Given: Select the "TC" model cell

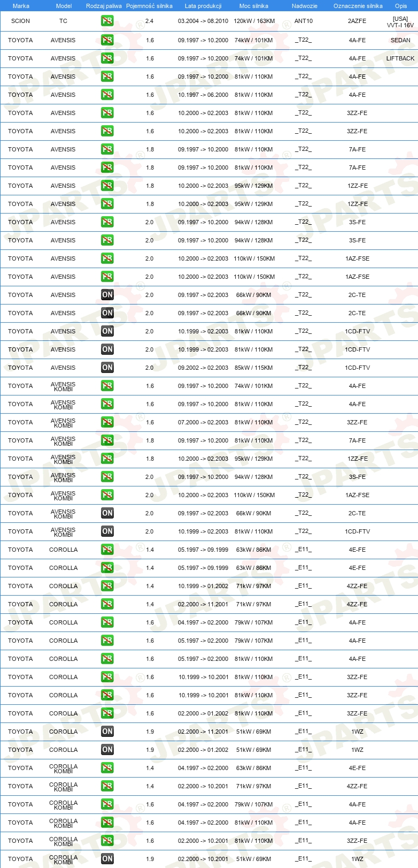Looking at the screenshot, I should click(x=63, y=21).
